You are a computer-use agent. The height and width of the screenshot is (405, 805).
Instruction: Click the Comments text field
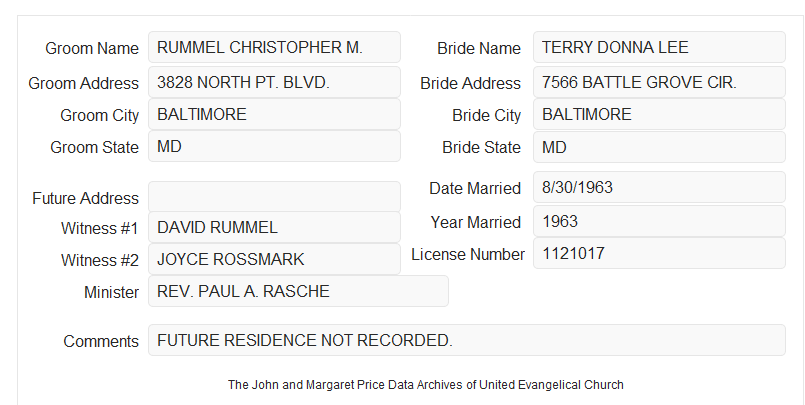click(x=467, y=340)
